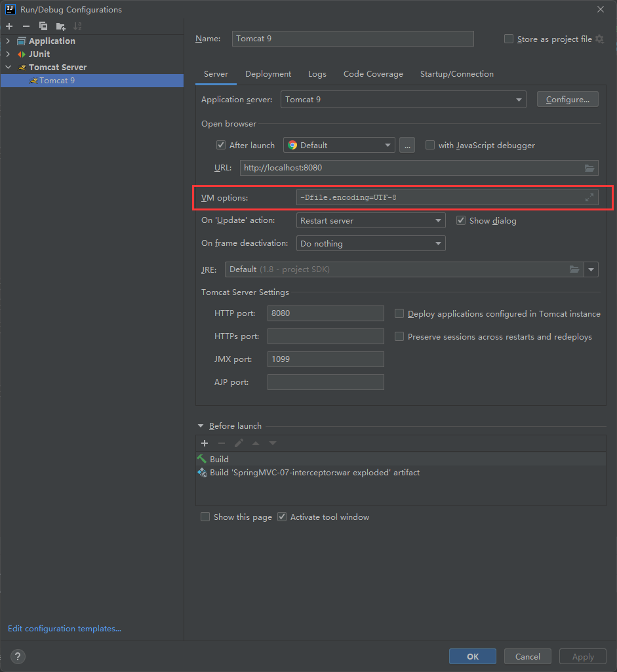
Task: Select the Build 'SpringMVC-07-interceptor:war exploded' artifact row
Action: (401, 472)
